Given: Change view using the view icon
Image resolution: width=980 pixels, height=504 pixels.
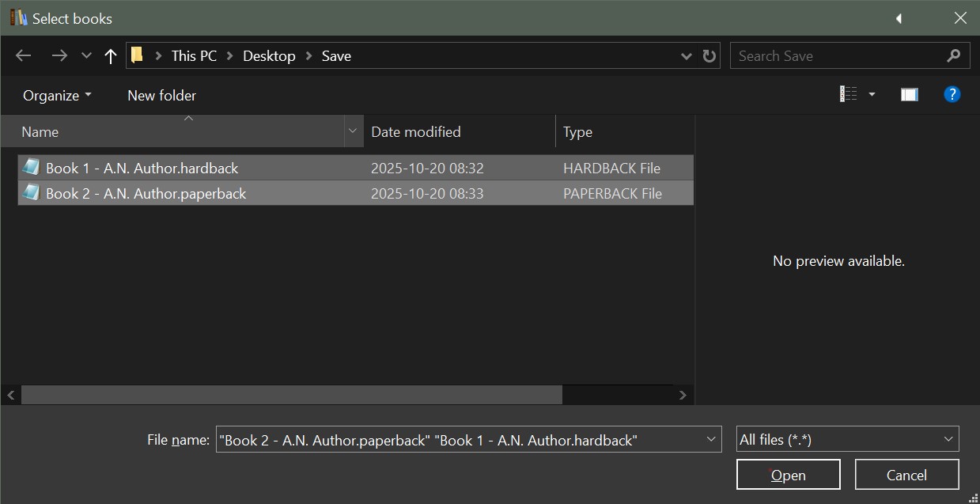Looking at the screenshot, I should tap(848, 94).
